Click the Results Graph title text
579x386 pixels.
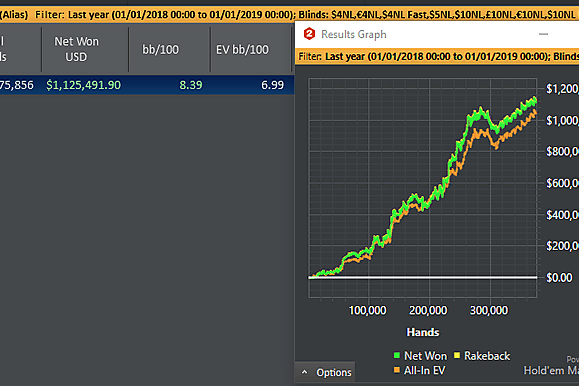[x=353, y=34]
